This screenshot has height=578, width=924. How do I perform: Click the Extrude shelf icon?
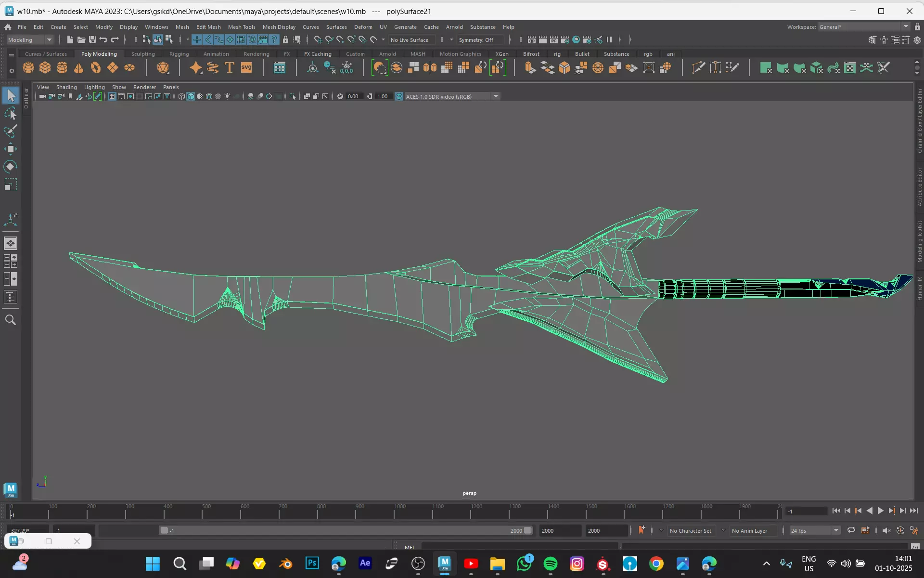point(530,68)
